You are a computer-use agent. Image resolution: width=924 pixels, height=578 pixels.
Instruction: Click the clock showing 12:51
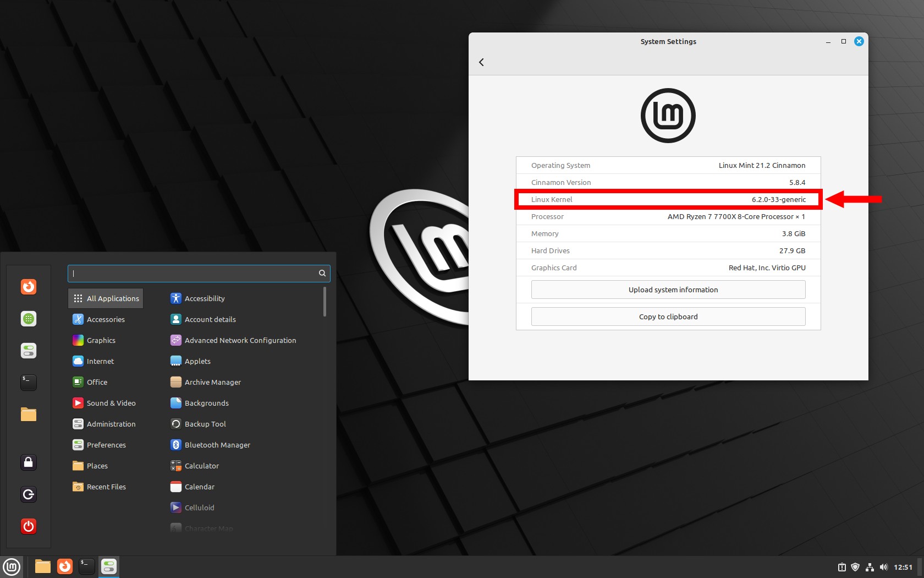(x=903, y=567)
